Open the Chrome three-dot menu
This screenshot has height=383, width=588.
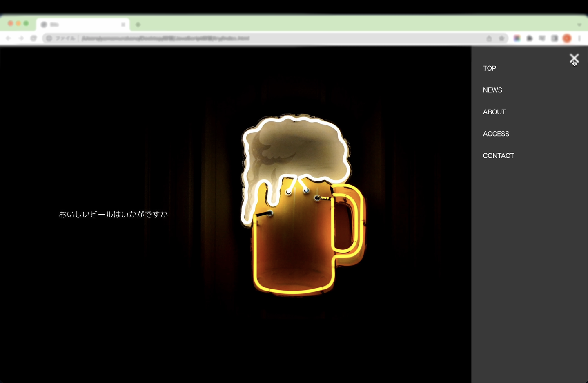(x=579, y=38)
